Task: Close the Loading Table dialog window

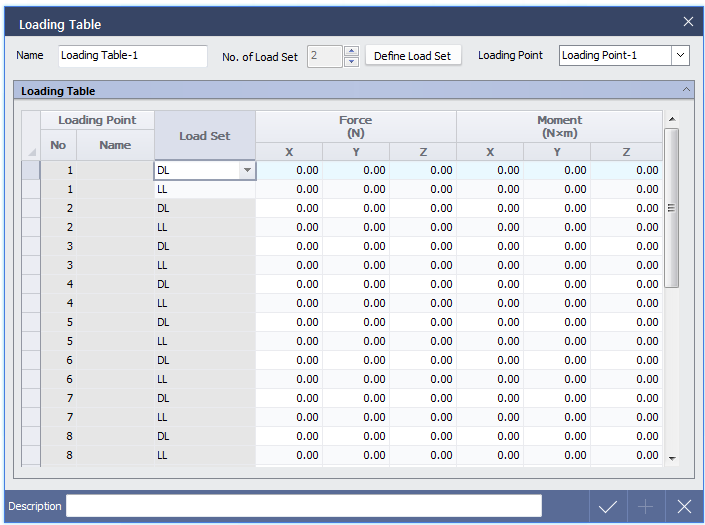Action: point(687,22)
